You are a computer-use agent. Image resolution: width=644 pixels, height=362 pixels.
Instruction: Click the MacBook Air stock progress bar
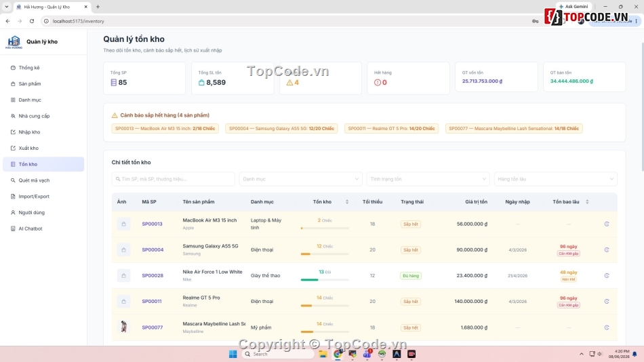pyautogui.click(x=325, y=228)
